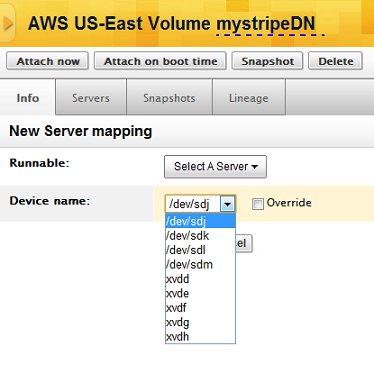Open the Servers tab
Screen dimensions: 374x392
click(x=91, y=98)
